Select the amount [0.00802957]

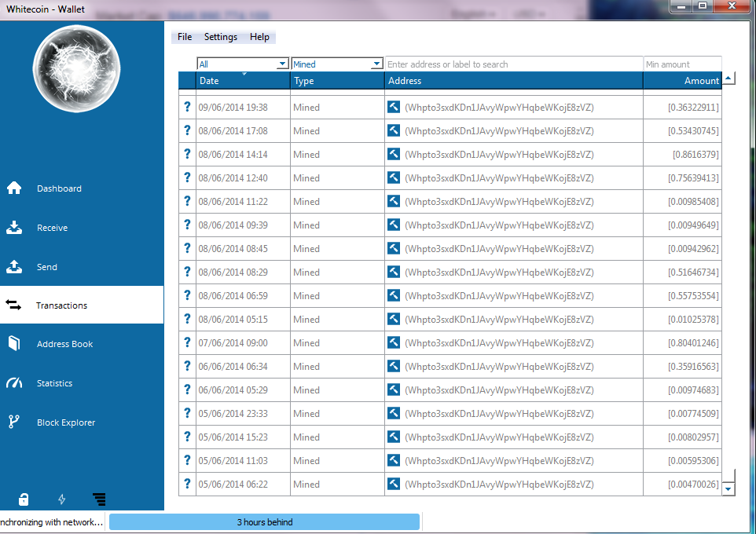click(x=693, y=437)
